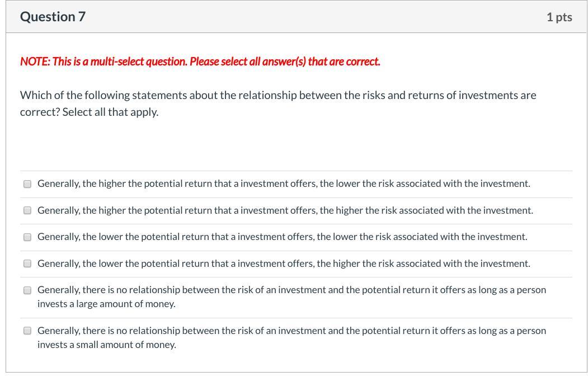Click the Question 7 heading
This screenshot has height=386, width=588.
click(x=53, y=17)
